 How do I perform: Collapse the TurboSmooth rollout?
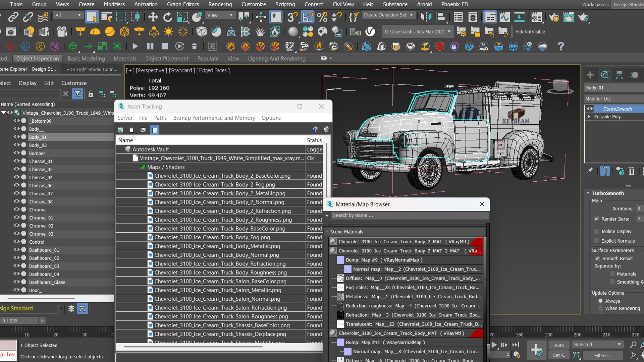(588, 193)
